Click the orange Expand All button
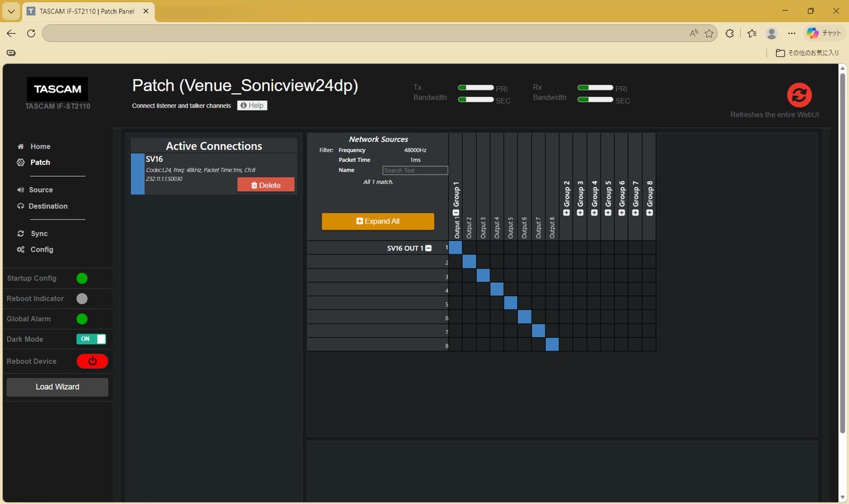849x504 pixels. pos(378,221)
